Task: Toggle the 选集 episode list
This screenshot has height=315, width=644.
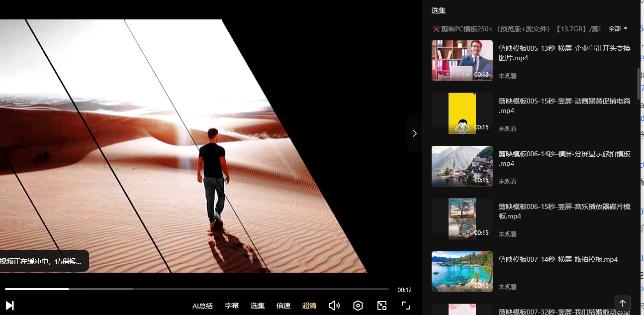Action: (258, 306)
